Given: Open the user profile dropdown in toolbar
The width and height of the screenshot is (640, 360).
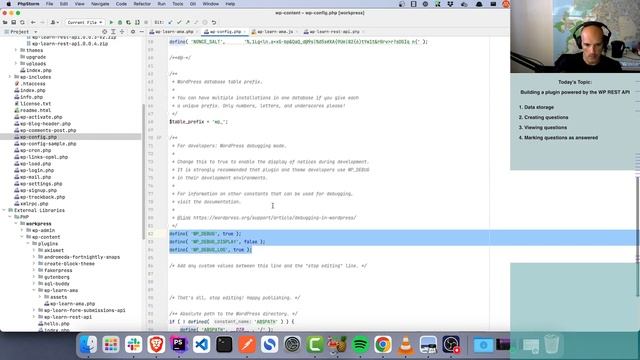Looking at the screenshot, I should pyautogui.click(x=54, y=22).
